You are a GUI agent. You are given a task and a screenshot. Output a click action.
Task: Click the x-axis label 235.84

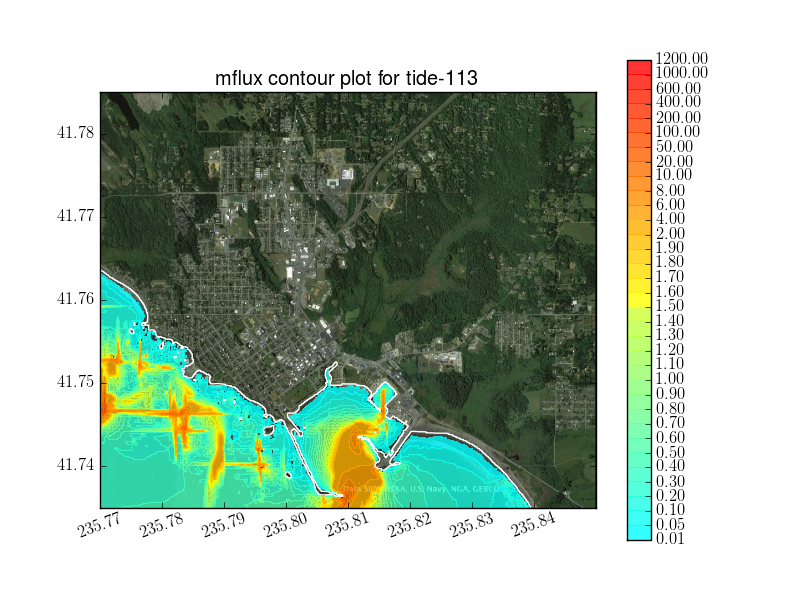(x=534, y=524)
